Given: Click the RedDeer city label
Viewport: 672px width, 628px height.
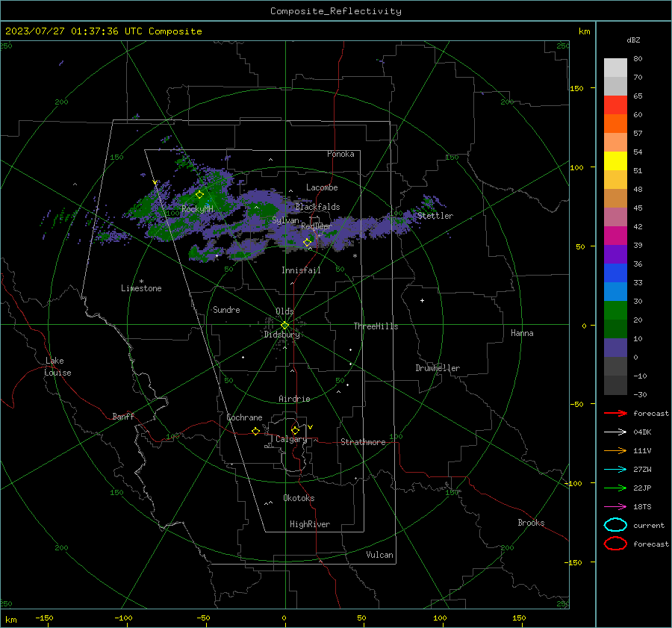Looking at the screenshot, I should [x=317, y=226].
